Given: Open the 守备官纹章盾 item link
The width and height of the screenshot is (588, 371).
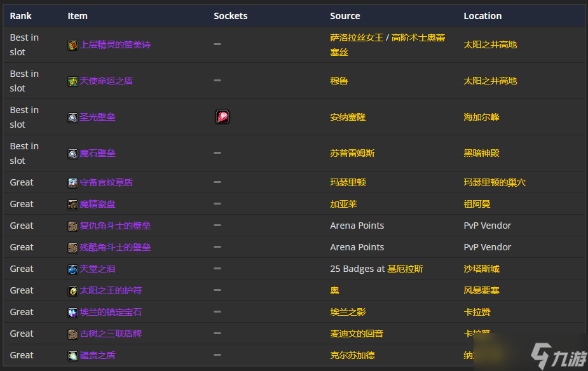Looking at the screenshot, I should [106, 182].
